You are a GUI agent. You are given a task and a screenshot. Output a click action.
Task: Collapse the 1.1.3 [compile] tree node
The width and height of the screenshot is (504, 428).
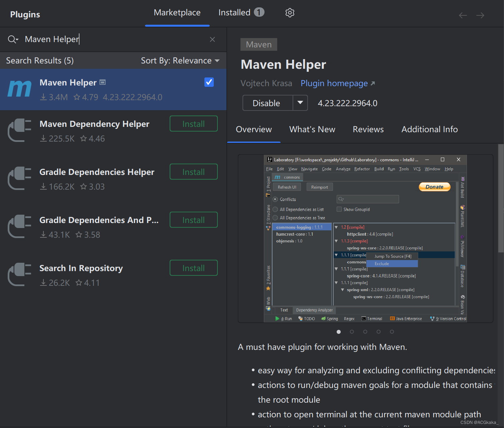coord(336,241)
